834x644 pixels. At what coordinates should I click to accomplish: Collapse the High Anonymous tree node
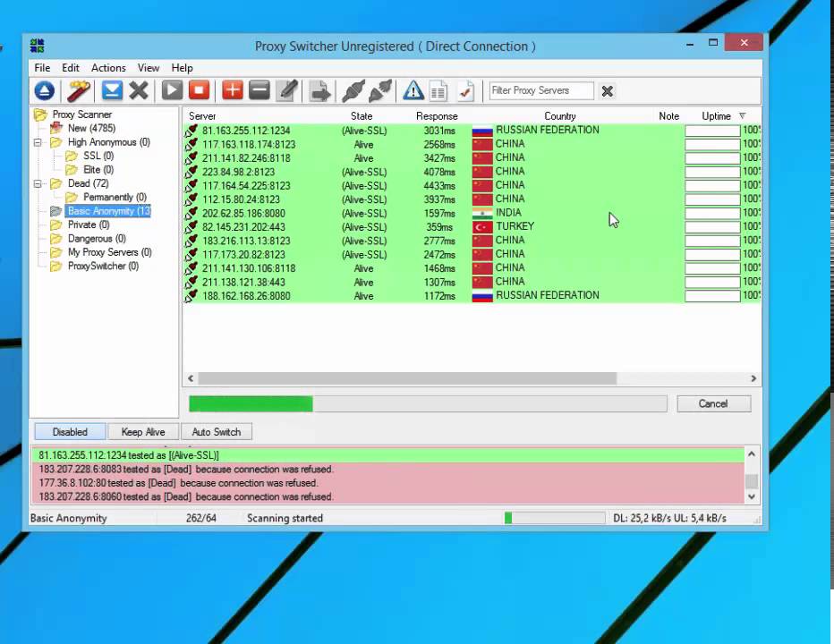point(38,142)
